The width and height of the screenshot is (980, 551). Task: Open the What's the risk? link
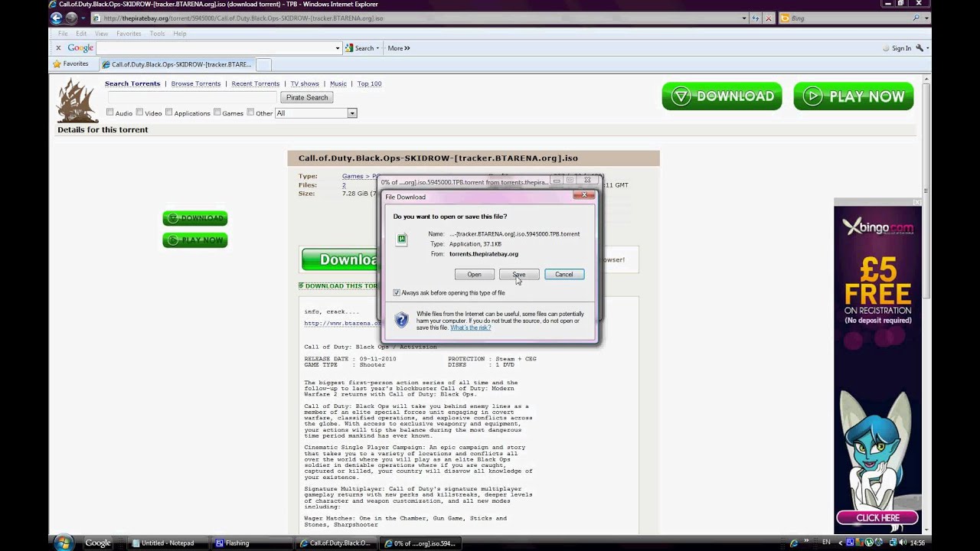pos(470,328)
